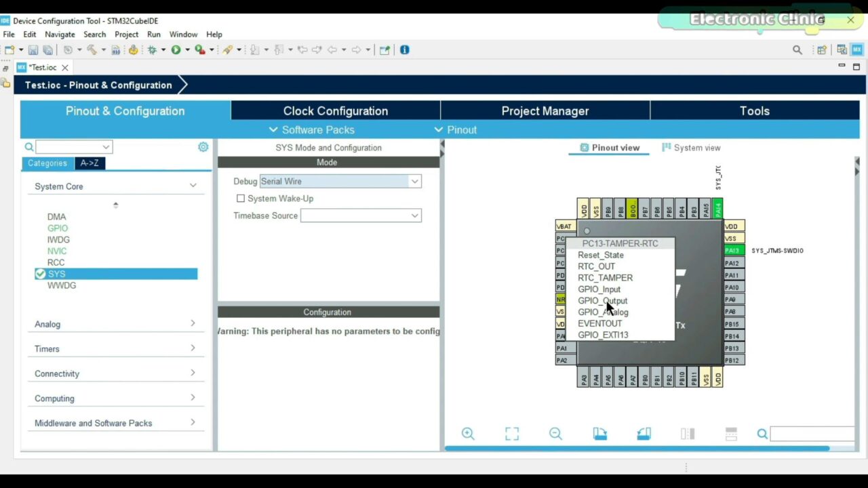Select GPIO_EXTI13 in pin context menu

[x=603, y=335]
